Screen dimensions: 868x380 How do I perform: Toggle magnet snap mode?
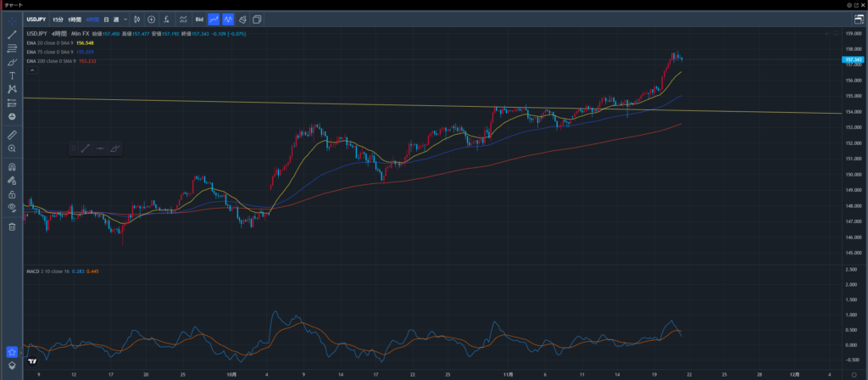12,166
